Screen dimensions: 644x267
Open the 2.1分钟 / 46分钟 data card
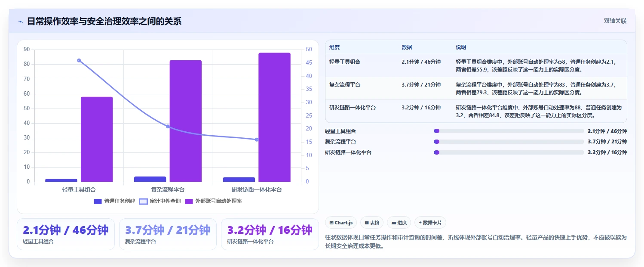coord(66,234)
